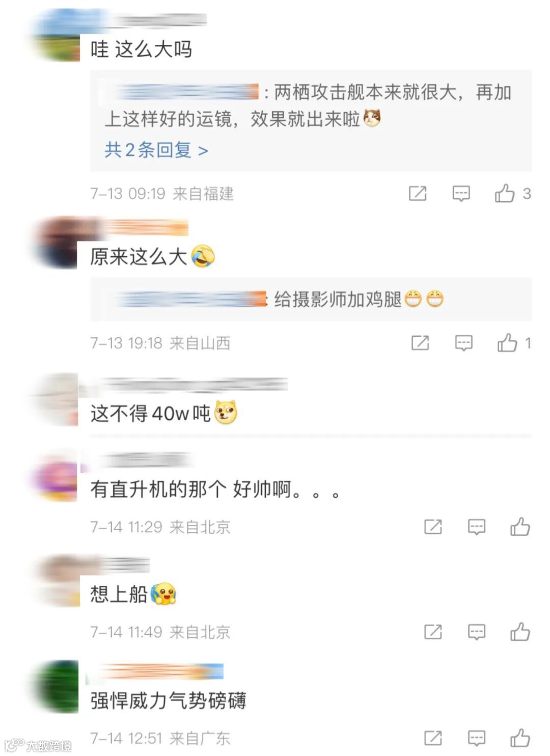This screenshot has width=550, height=756.
Task: Expand the 共2条回复 replies link
Action: click(x=156, y=150)
